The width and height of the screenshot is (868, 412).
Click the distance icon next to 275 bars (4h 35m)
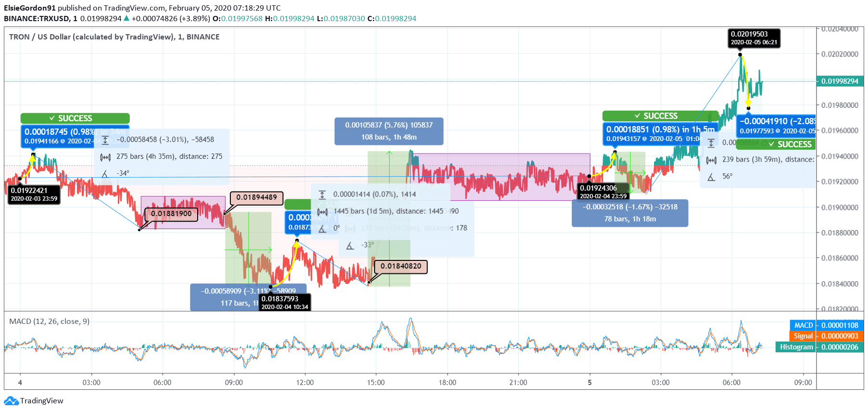pyautogui.click(x=105, y=156)
